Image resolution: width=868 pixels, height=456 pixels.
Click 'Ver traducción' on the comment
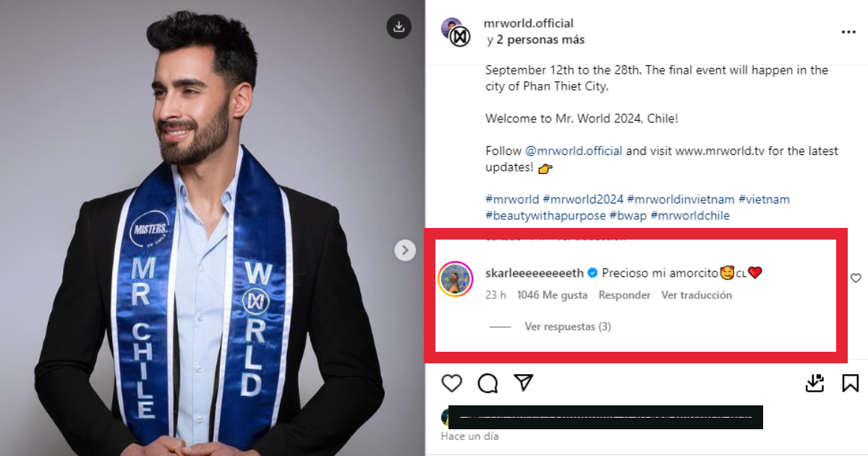click(x=697, y=295)
